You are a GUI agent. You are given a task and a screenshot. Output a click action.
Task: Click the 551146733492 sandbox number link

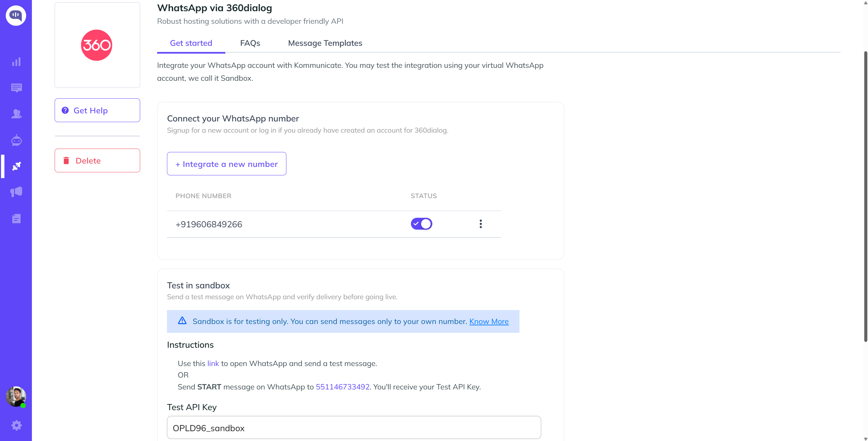[x=343, y=387]
